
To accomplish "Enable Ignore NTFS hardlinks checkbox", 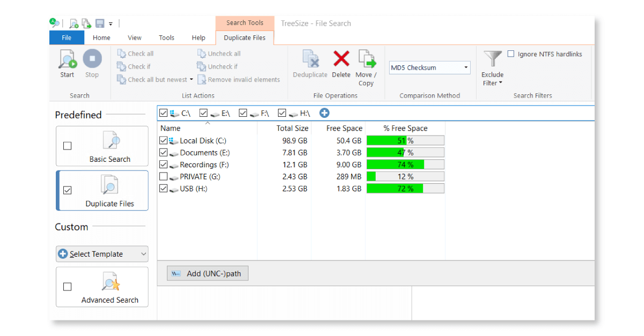I will (511, 54).
